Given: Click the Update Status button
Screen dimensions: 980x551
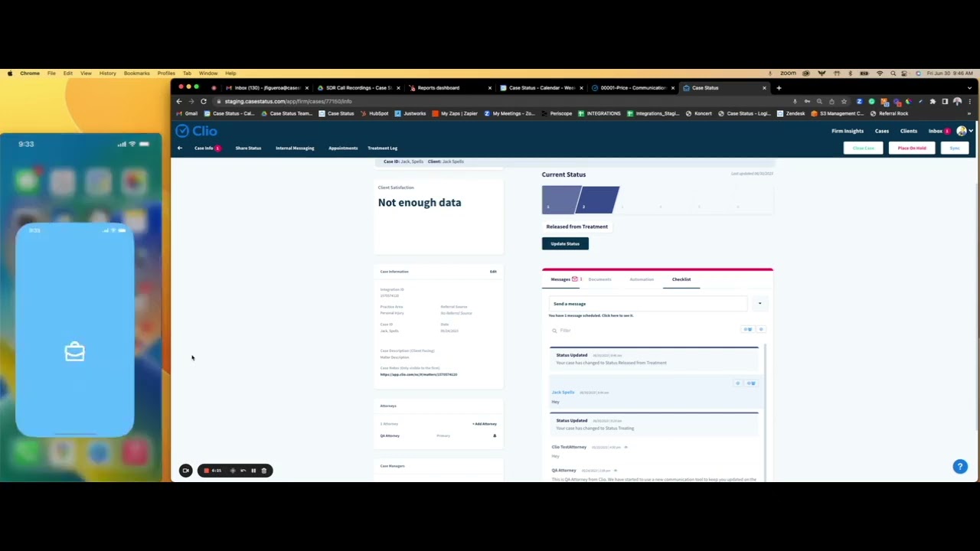Looking at the screenshot, I should pos(565,243).
